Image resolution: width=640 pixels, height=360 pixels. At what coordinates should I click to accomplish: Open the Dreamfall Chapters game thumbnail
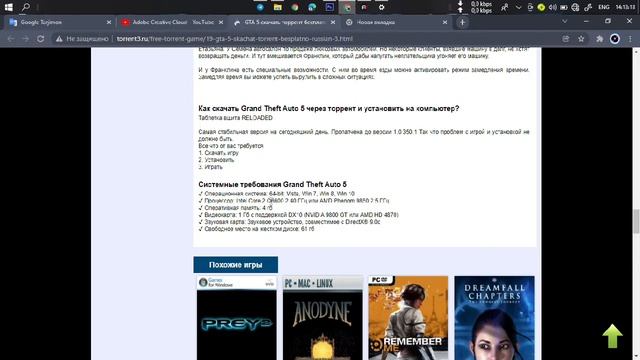[x=494, y=318]
